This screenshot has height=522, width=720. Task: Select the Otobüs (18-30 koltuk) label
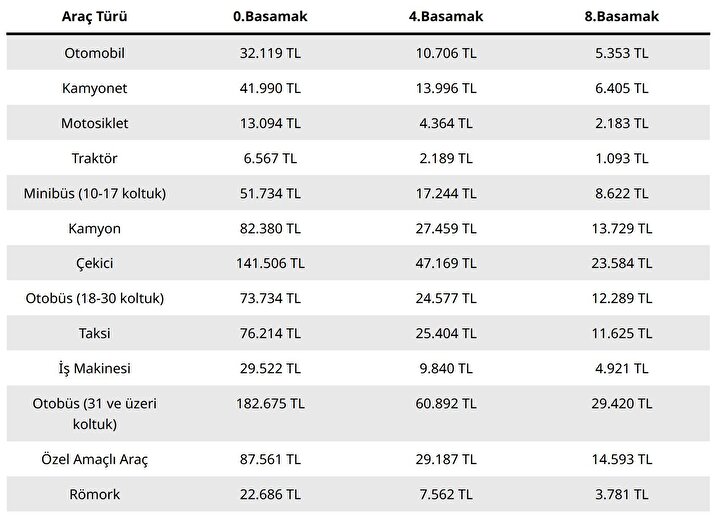pyautogui.click(x=95, y=298)
